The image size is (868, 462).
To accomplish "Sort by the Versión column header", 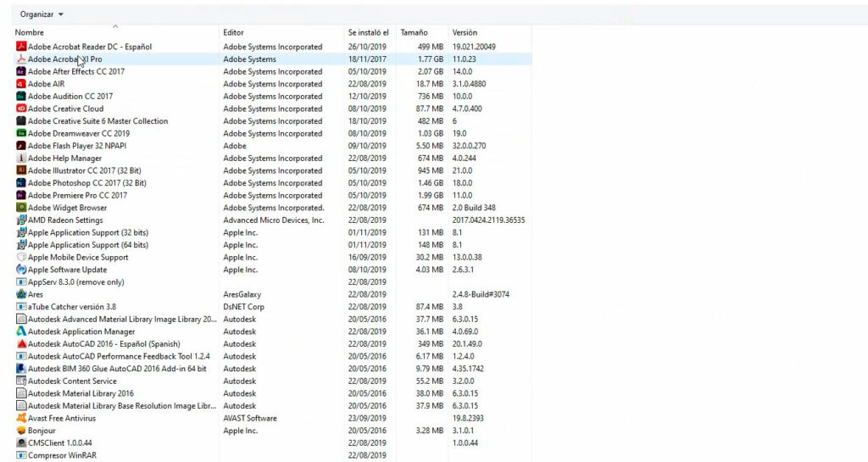I will [x=465, y=33].
